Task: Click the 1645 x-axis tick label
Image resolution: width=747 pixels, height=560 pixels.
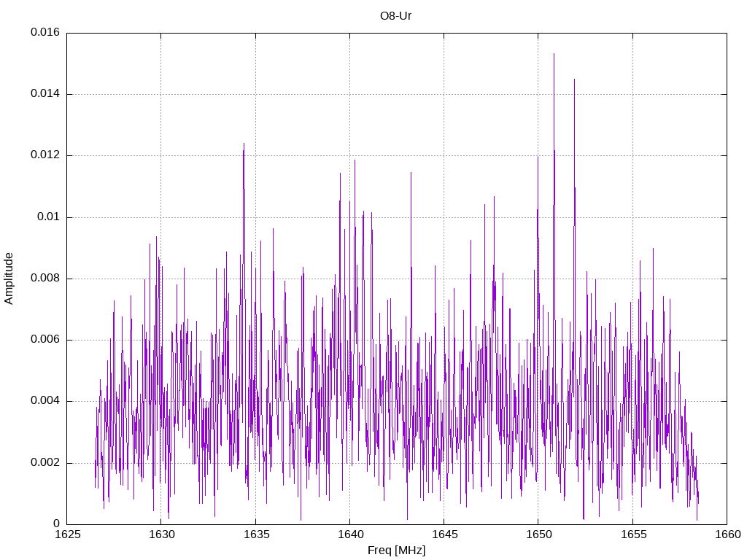Action: tap(444, 534)
